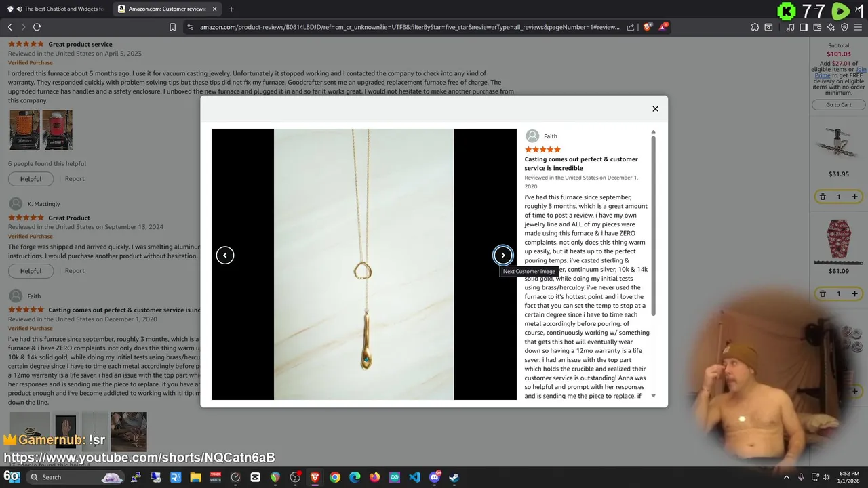
Task: Mark Great product service review as Helpful
Action: [x=31, y=179]
